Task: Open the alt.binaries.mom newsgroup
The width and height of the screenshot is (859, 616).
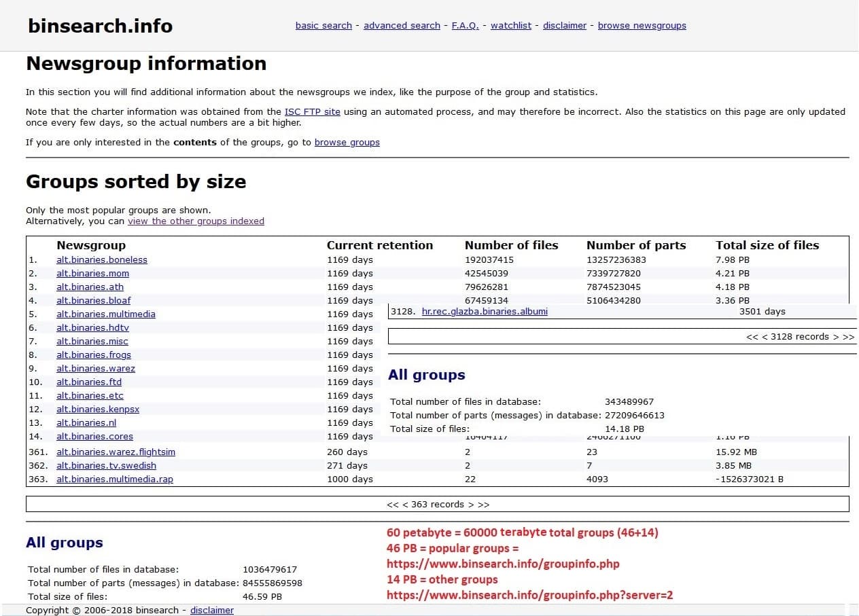Action: 93,273
